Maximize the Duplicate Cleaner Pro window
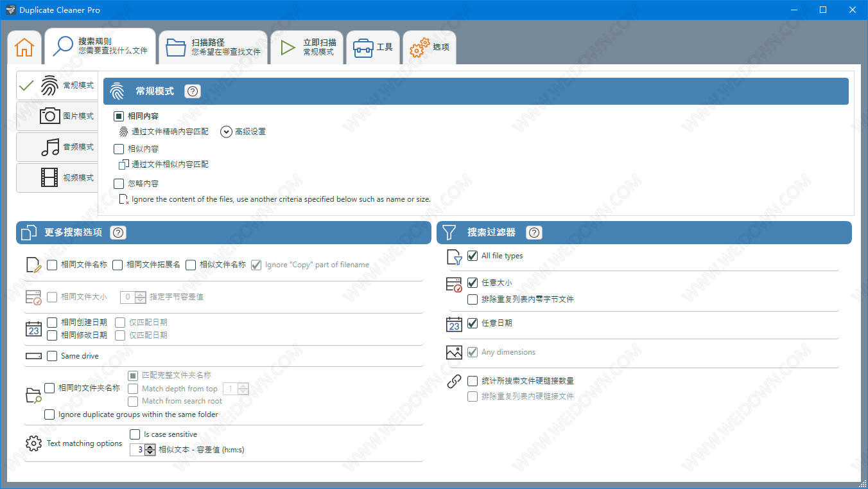The image size is (868, 489). pos(823,10)
